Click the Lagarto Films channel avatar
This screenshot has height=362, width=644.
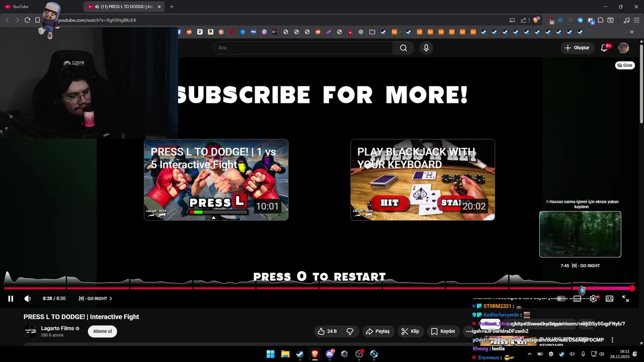click(31, 331)
